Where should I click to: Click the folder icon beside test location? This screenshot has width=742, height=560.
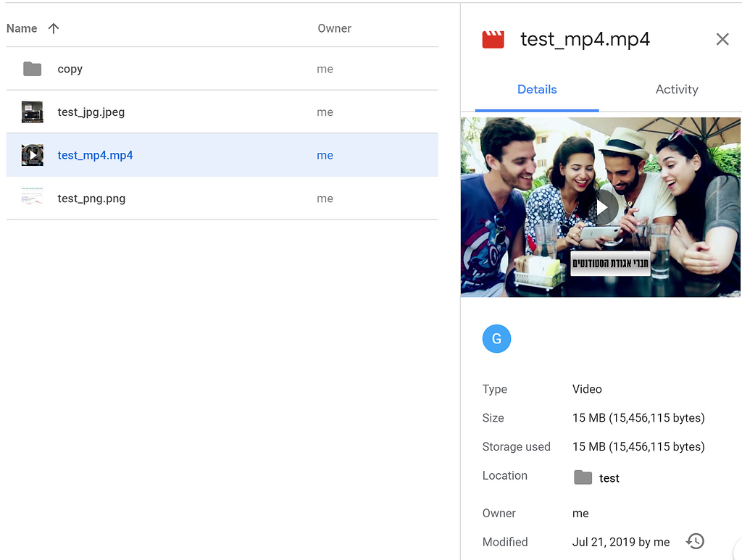tap(583, 477)
